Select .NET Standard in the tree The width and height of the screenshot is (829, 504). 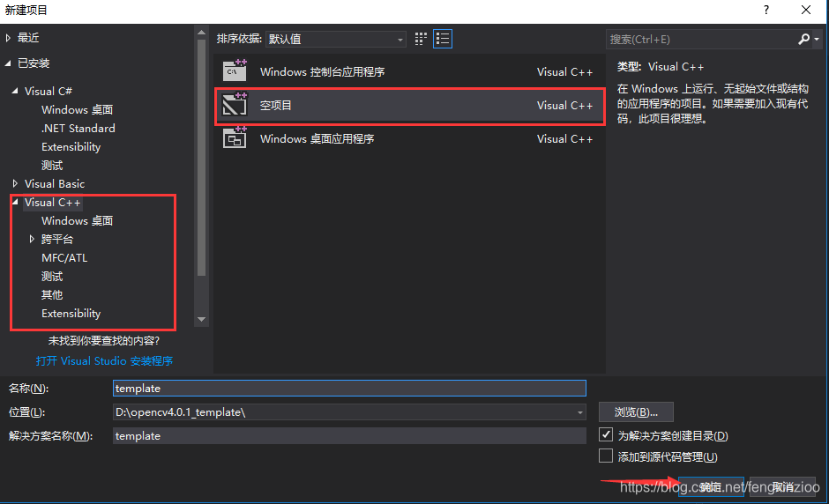(78, 129)
